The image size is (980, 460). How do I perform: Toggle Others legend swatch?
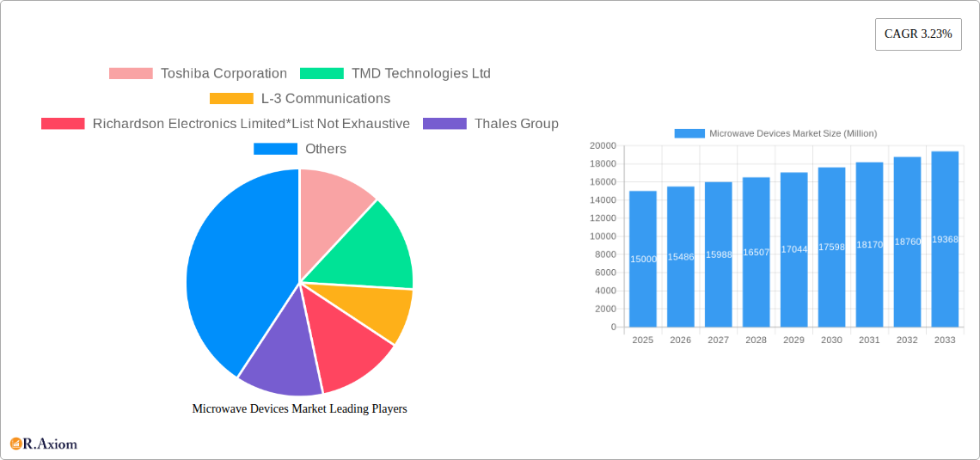point(275,149)
